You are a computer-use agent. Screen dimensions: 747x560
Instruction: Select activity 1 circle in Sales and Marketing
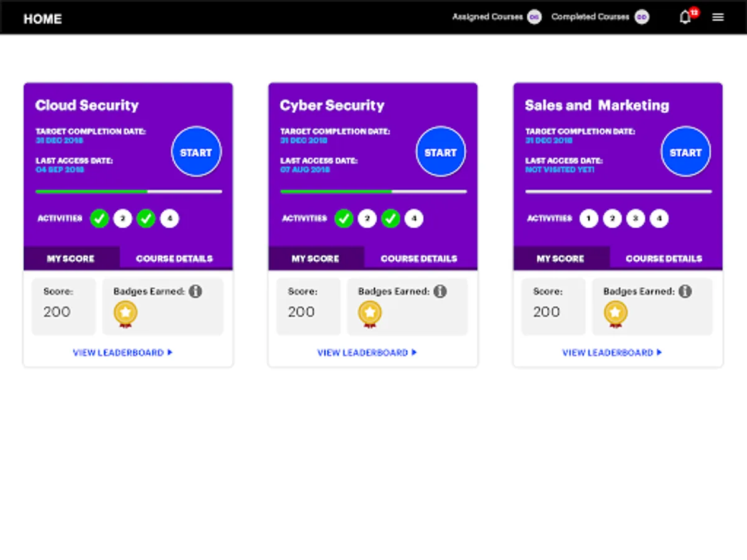(x=589, y=218)
